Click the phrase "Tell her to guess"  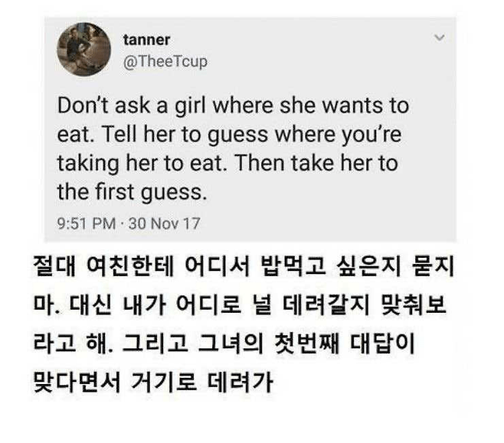[x=170, y=135]
